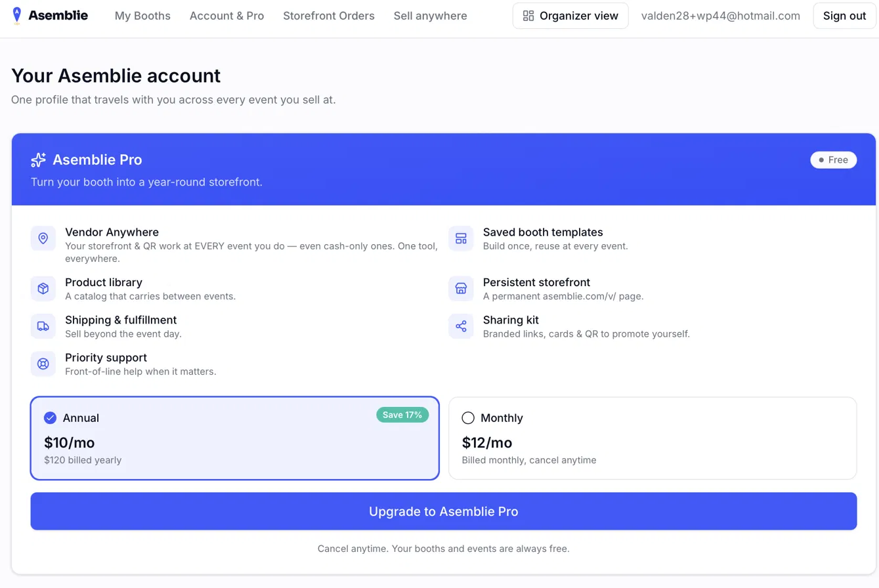The width and height of the screenshot is (879, 588).
Task: Click the Asemblie brand name
Action: tap(58, 15)
